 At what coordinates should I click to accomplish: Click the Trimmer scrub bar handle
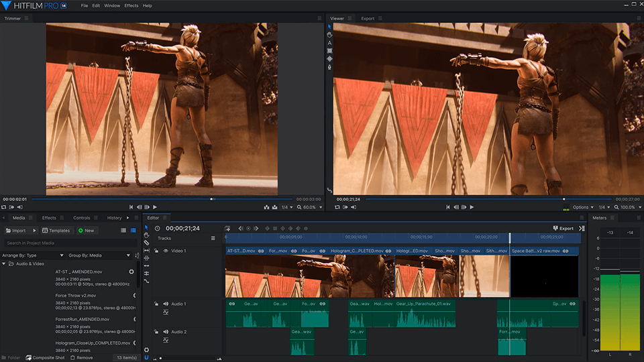211,199
